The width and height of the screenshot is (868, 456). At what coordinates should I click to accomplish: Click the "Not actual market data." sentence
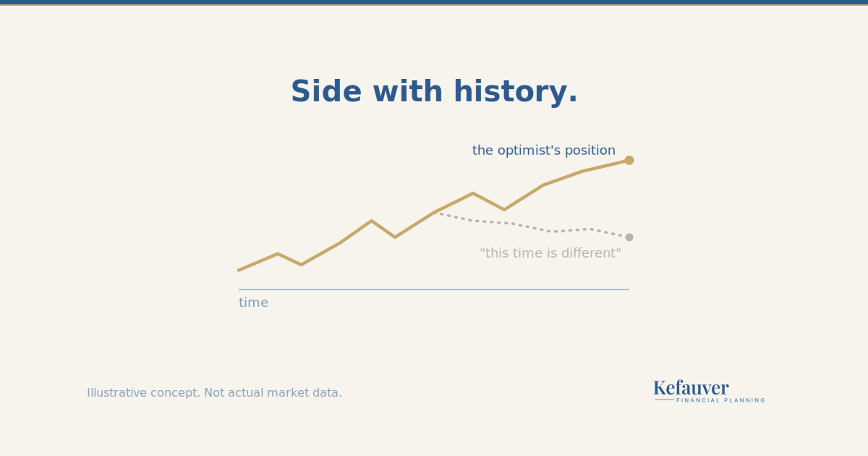pyautogui.click(x=273, y=393)
